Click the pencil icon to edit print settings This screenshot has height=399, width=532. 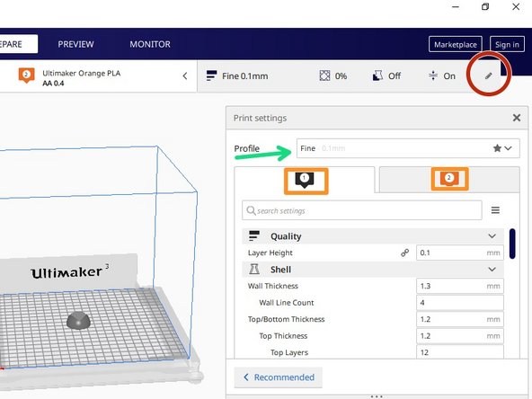pos(488,75)
